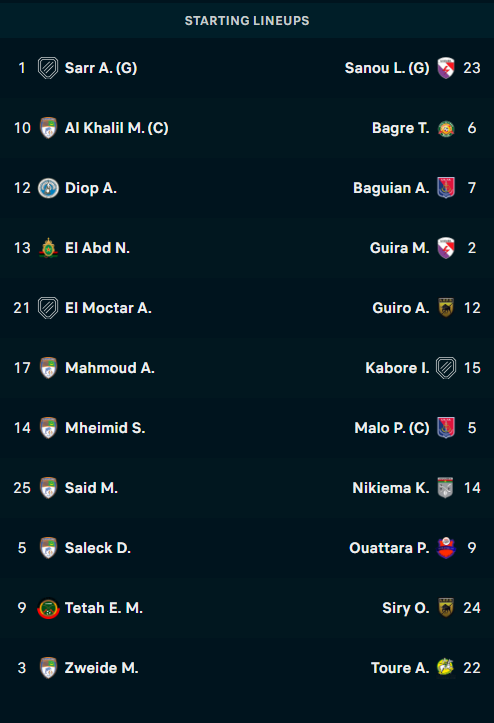Click the club badge beside Tetah E. M.
494x723 pixels.
click(48, 608)
